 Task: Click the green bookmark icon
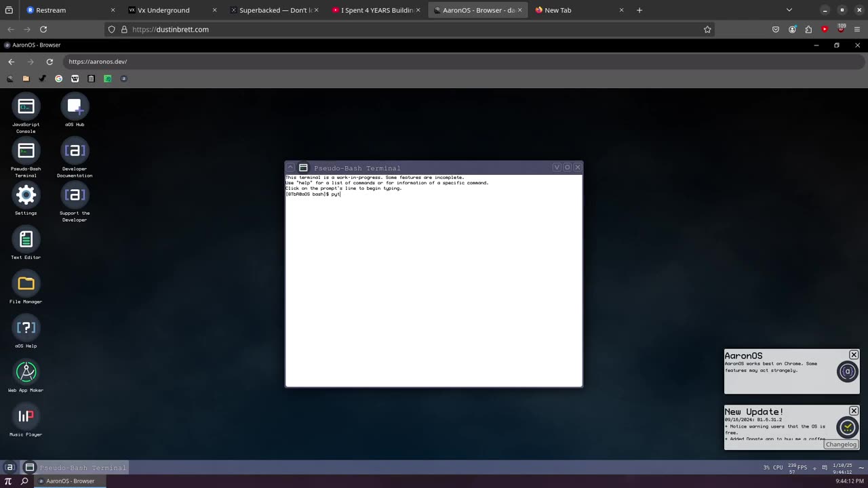click(x=107, y=79)
